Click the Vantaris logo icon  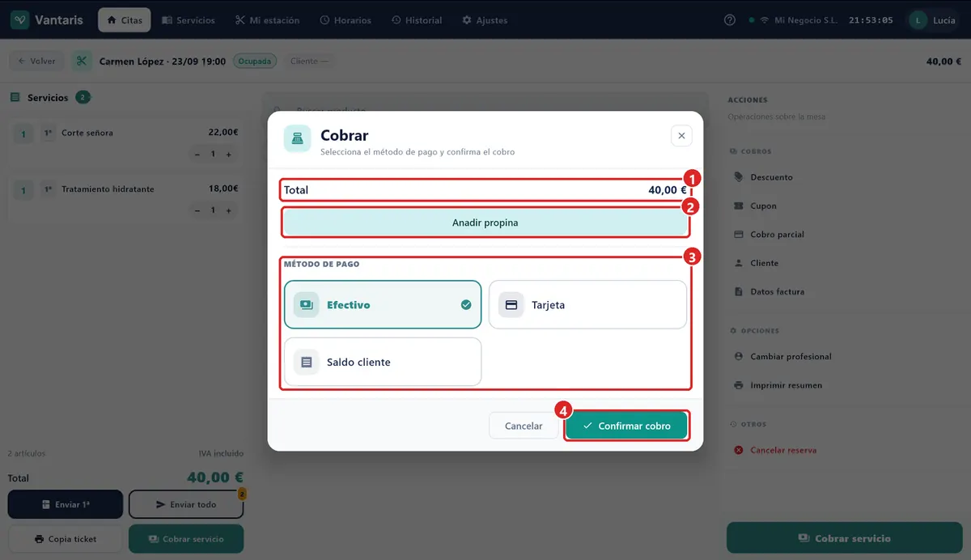click(x=20, y=20)
